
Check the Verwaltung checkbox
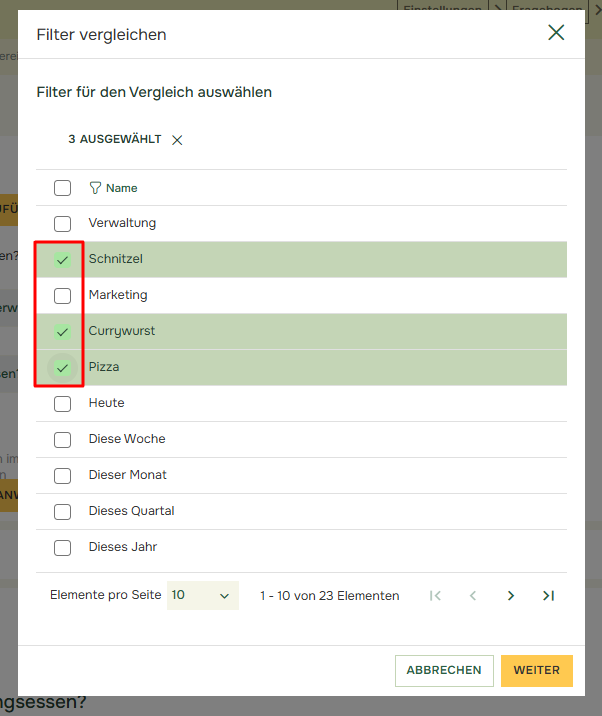62,224
